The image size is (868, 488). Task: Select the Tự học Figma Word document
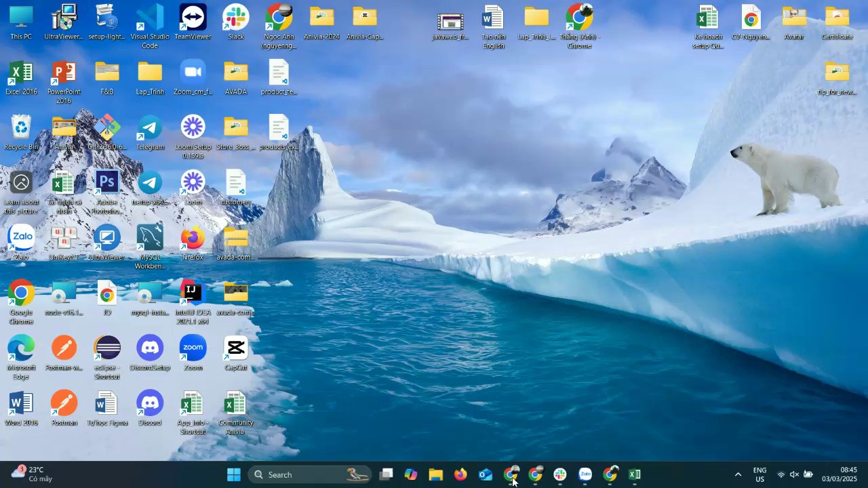pos(107,407)
